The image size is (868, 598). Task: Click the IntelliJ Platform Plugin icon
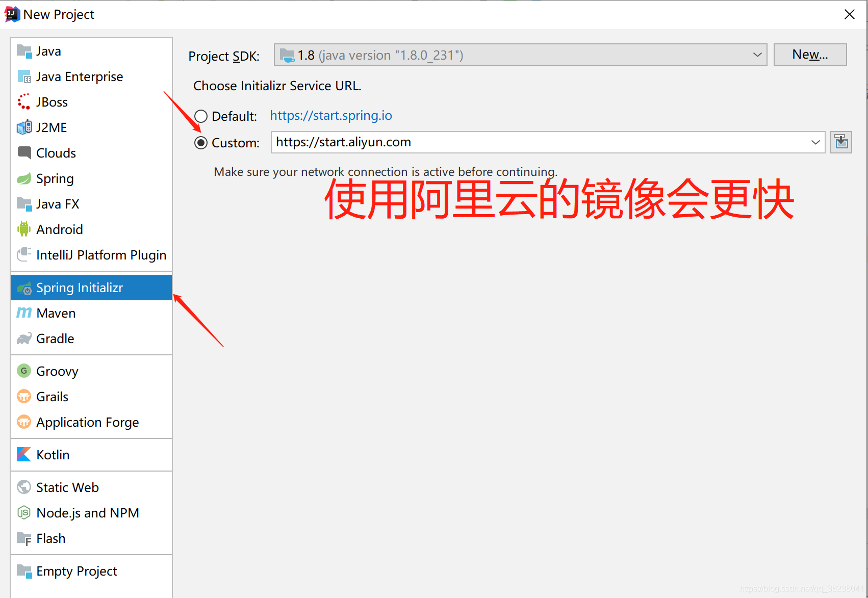tap(24, 254)
